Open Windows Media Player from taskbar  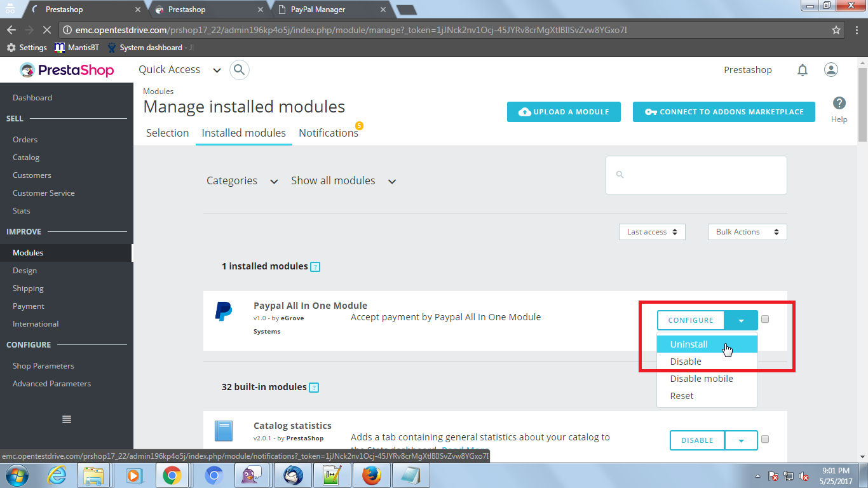point(133,475)
